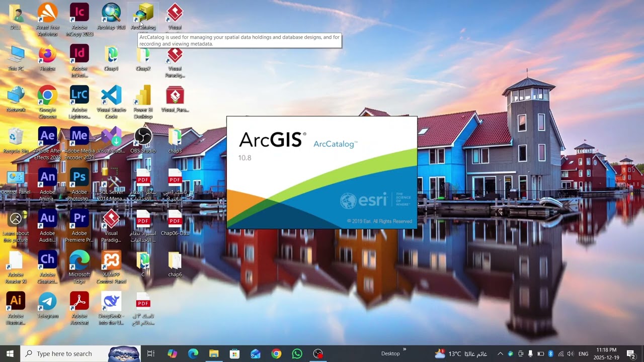Viewport: 644px width, 362px height.
Task: Launch Visual Studio Code shortcut
Action: (111, 102)
